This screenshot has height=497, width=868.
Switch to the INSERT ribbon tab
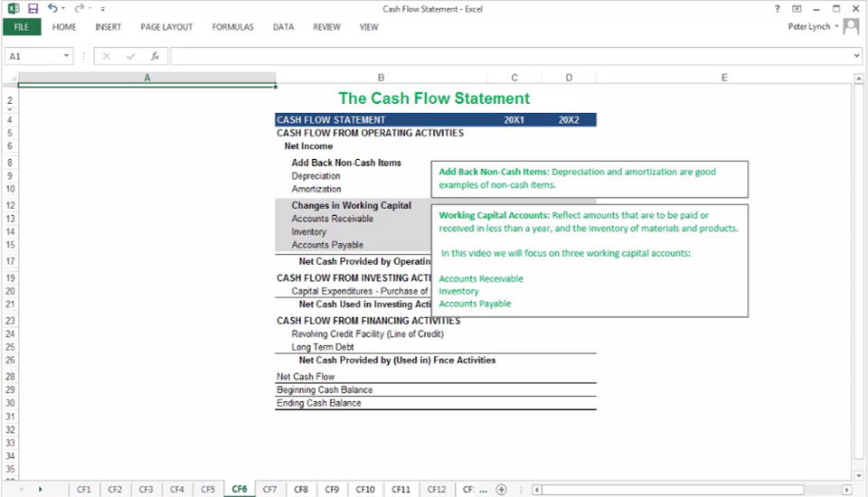point(108,27)
